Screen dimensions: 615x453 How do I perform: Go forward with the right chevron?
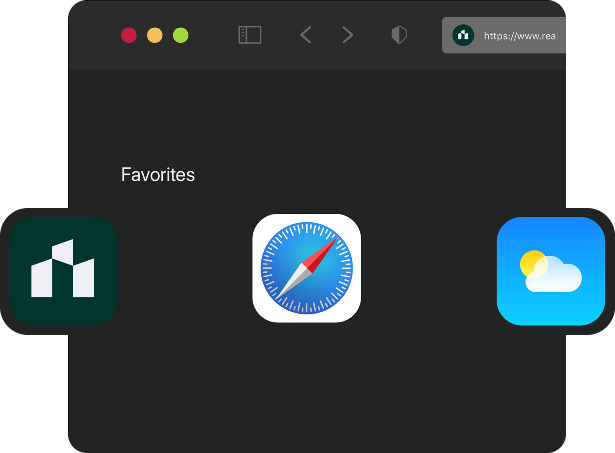tap(347, 35)
